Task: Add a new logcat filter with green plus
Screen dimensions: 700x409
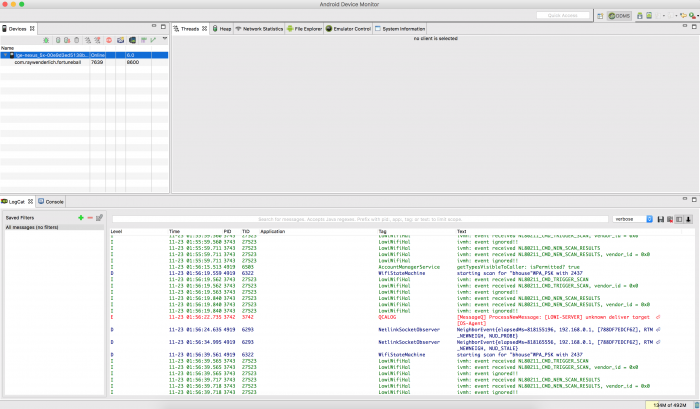Action: [81, 217]
